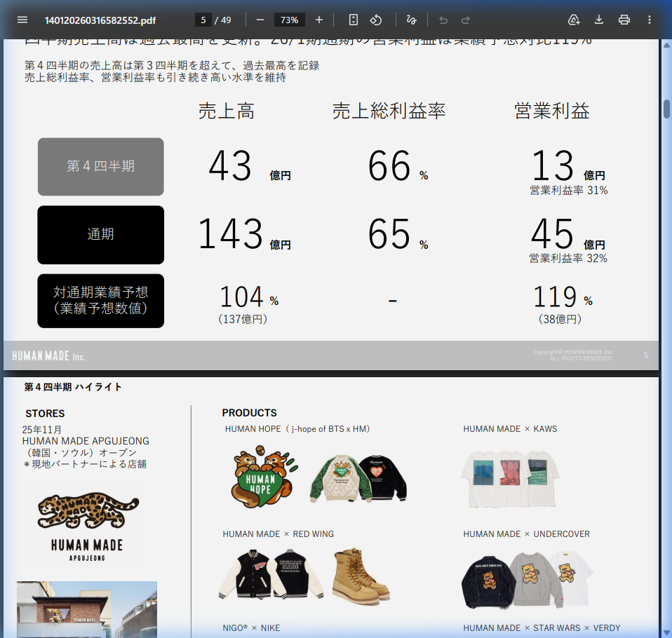
Task: Toggle fit to page icon
Action: click(353, 20)
